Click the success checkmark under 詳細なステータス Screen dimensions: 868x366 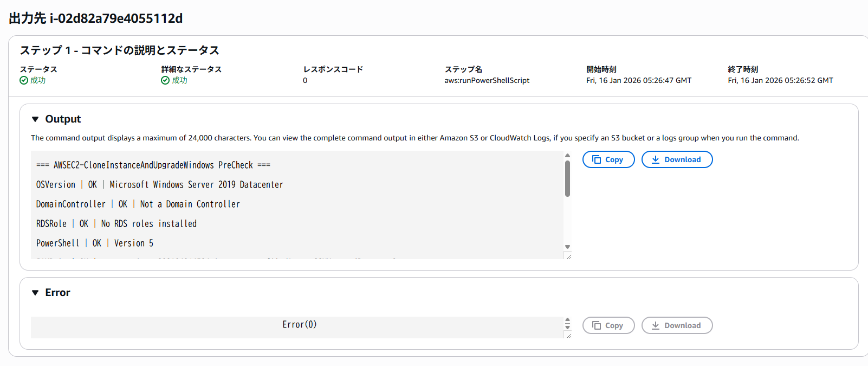point(165,80)
